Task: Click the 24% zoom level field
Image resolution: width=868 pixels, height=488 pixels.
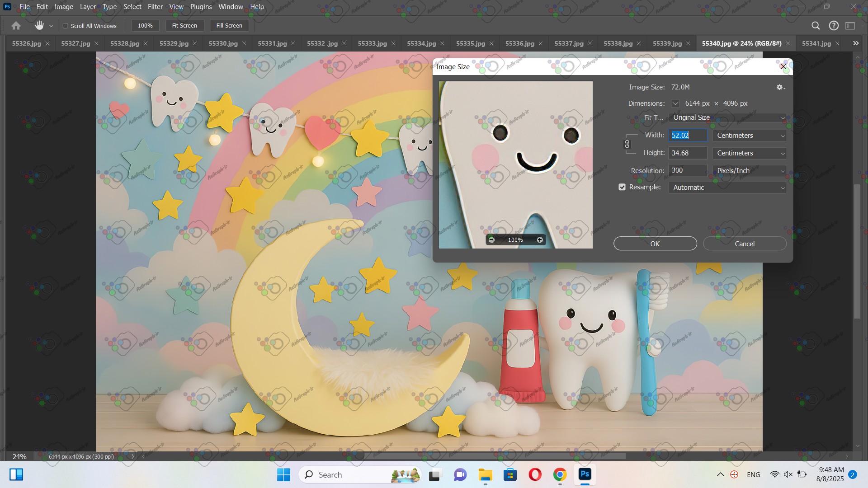Action: tap(19, 456)
